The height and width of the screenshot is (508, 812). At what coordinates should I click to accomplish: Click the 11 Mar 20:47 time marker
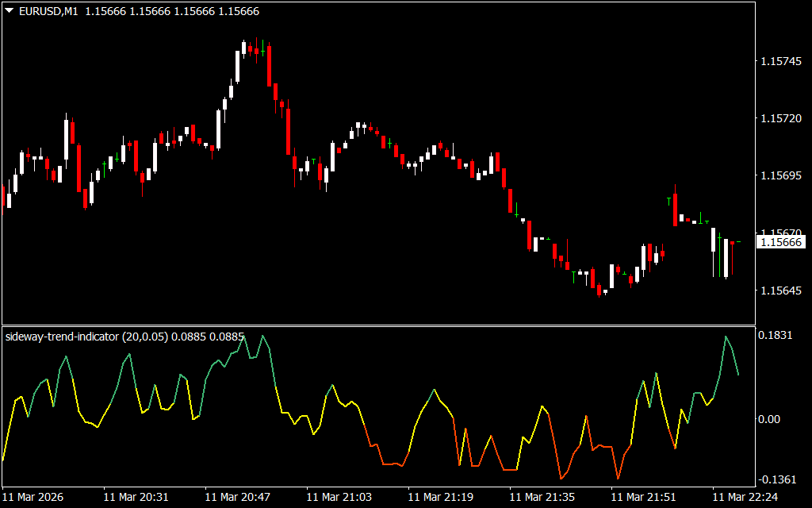[x=237, y=497]
